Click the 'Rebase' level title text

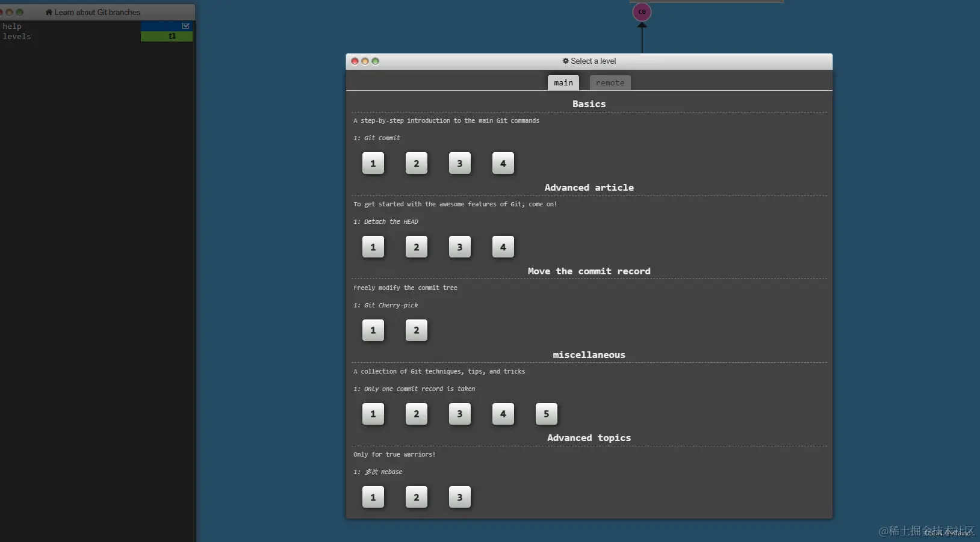click(391, 472)
